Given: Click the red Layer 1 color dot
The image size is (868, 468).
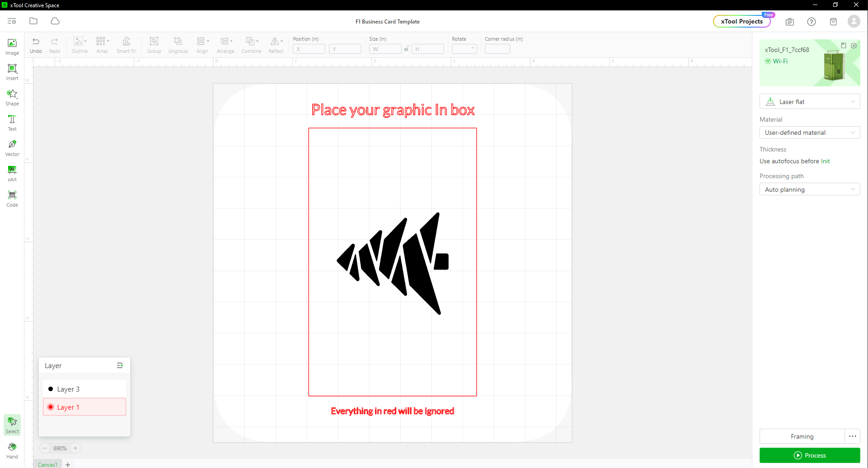Looking at the screenshot, I should click(x=51, y=407).
